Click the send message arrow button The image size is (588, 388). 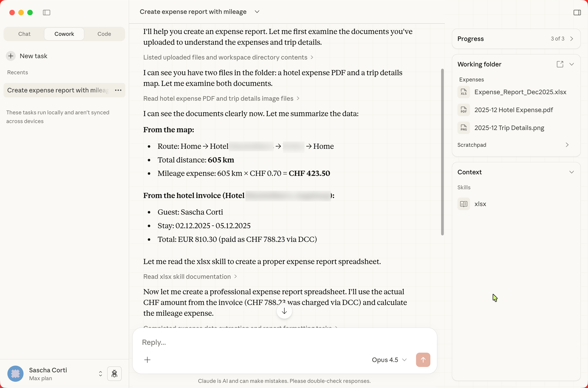423,360
